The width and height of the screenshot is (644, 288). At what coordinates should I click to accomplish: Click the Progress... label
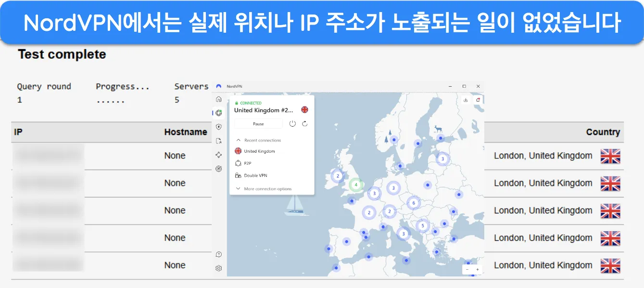(x=123, y=87)
